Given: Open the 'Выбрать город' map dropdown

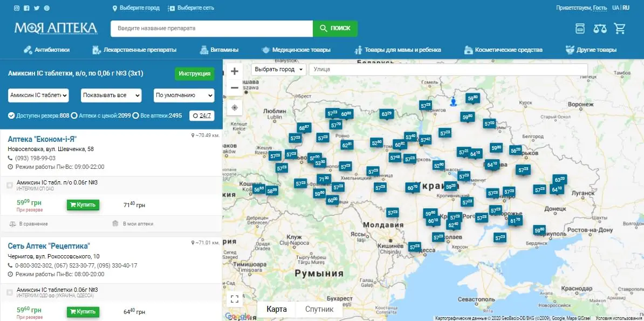Looking at the screenshot, I should 278,70.
